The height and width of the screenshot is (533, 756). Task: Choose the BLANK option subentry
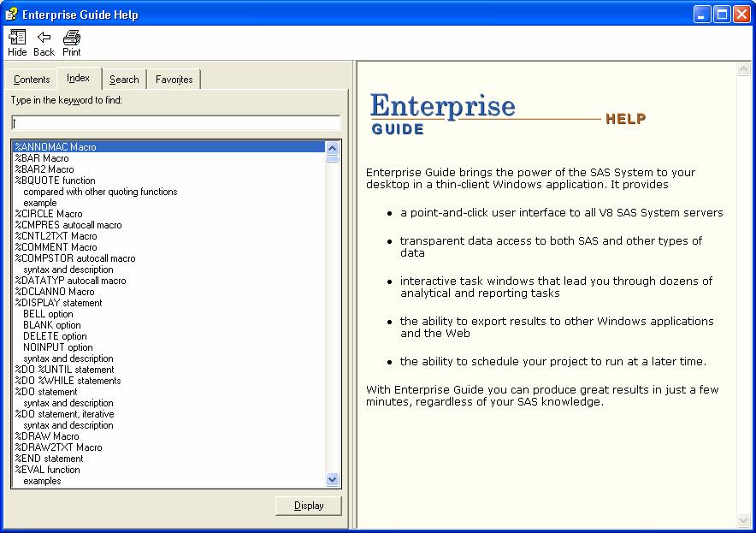click(52, 324)
